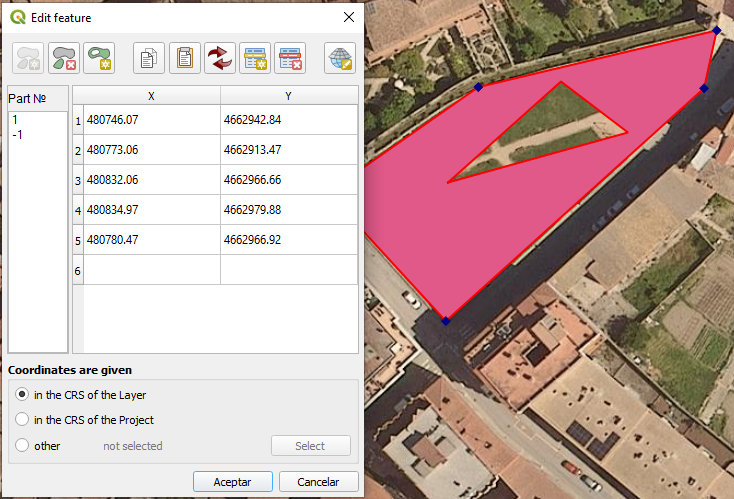Copy coordinates using the two-pages copy icon
Image resolution: width=734 pixels, height=499 pixels.
pyautogui.click(x=149, y=58)
